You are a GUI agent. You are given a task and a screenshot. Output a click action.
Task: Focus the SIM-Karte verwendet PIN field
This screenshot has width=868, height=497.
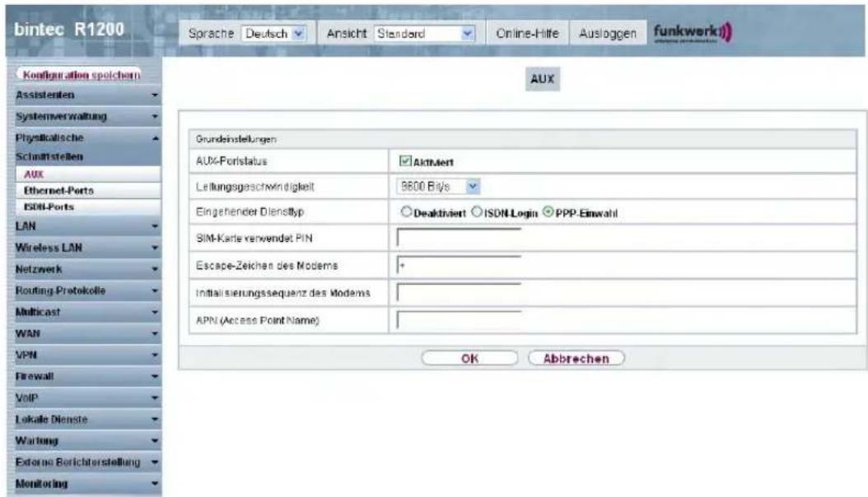[459, 239]
